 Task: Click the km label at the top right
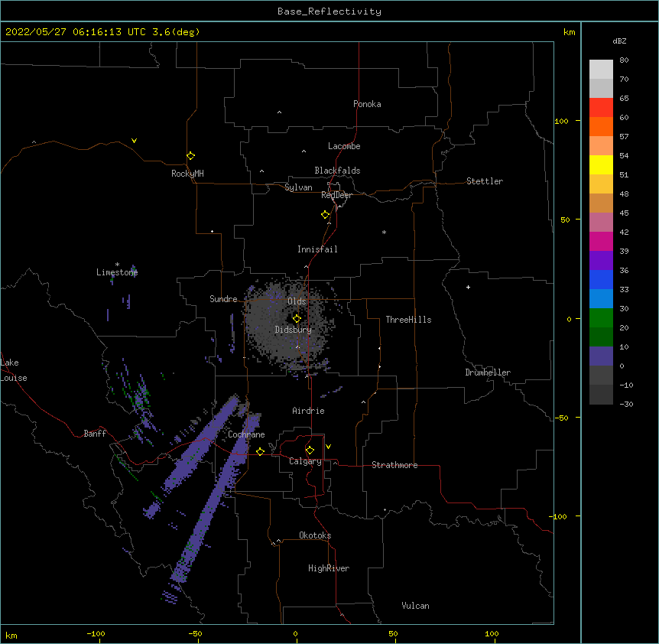pos(570,32)
